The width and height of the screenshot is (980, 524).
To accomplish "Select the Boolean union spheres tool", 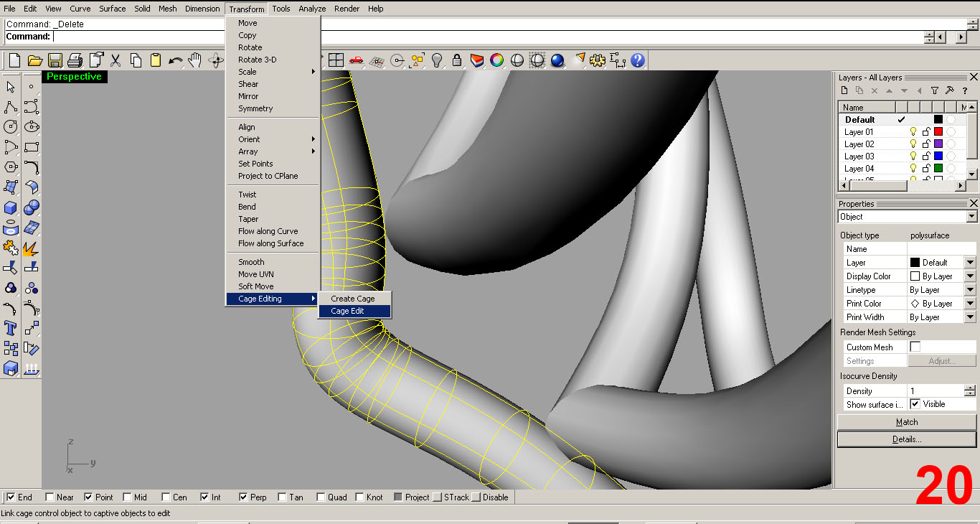I will click(x=32, y=208).
